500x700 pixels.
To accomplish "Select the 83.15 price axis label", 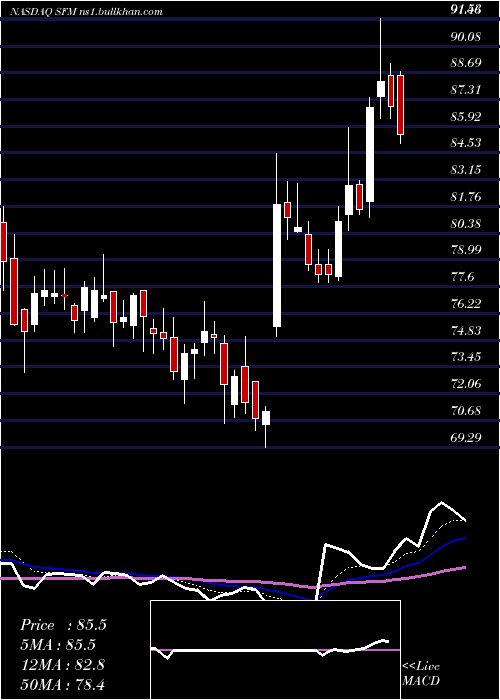I will point(466,170).
